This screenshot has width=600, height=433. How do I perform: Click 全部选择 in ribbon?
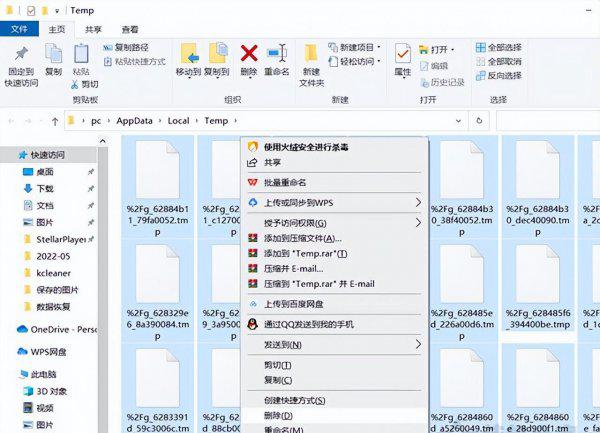[x=499, y=47]
